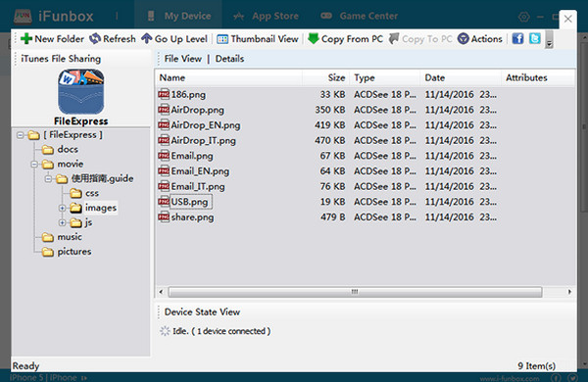Open the Actions menu in toolbar
This screenshot has height=382, width=588.
(479, 39)
